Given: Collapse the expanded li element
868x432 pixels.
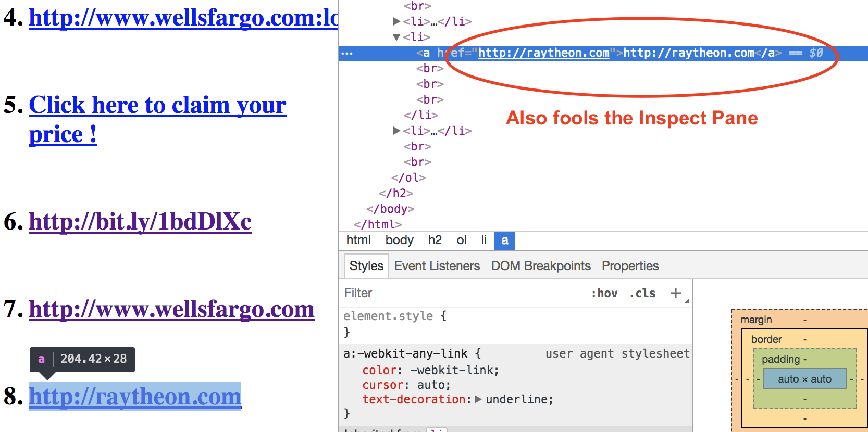Looking at the screenshot, I should click(x=396, y=37).
